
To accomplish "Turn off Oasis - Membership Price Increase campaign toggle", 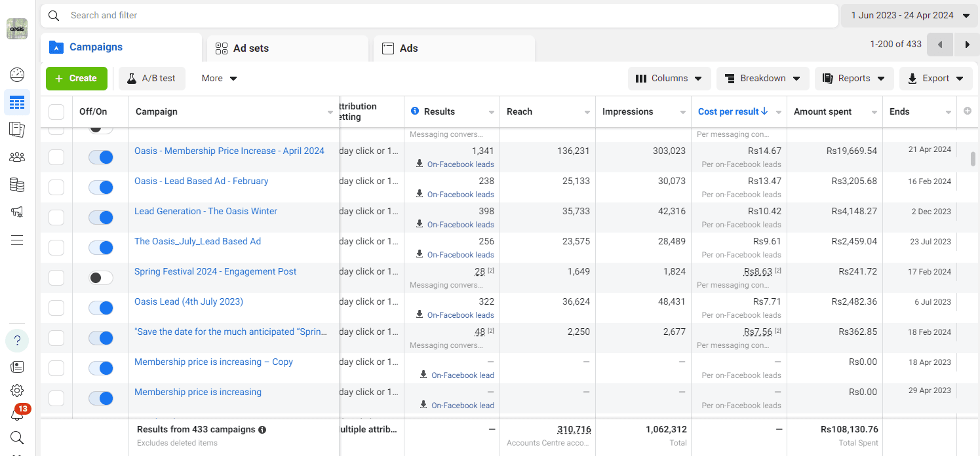I will pyautogui.click(x=101, y=157).
